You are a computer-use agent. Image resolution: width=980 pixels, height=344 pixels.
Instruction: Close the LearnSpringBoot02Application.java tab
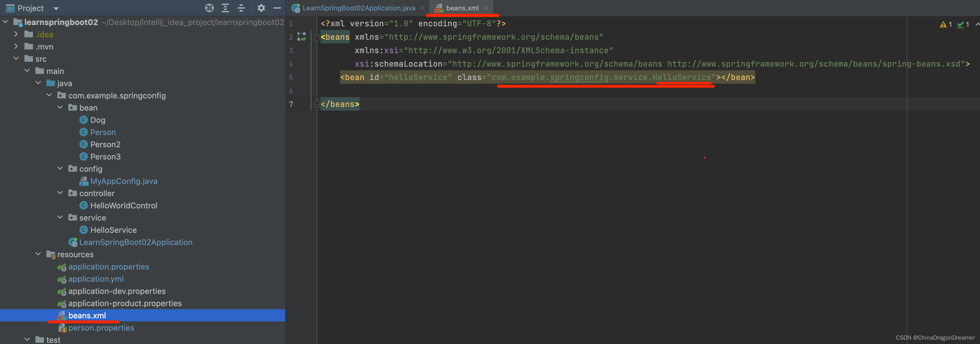[x=422, y=8]
